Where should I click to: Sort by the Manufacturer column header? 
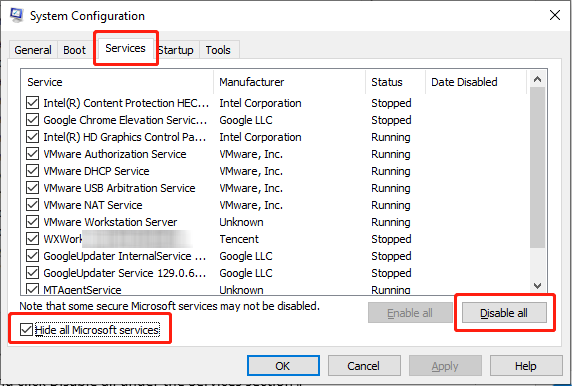tap(290, 82)
